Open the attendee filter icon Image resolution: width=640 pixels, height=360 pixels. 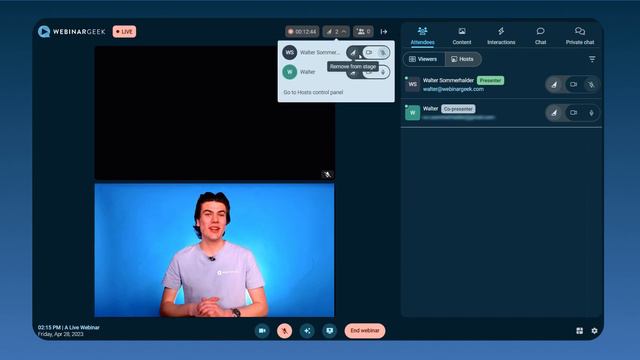tap(592, 59)
